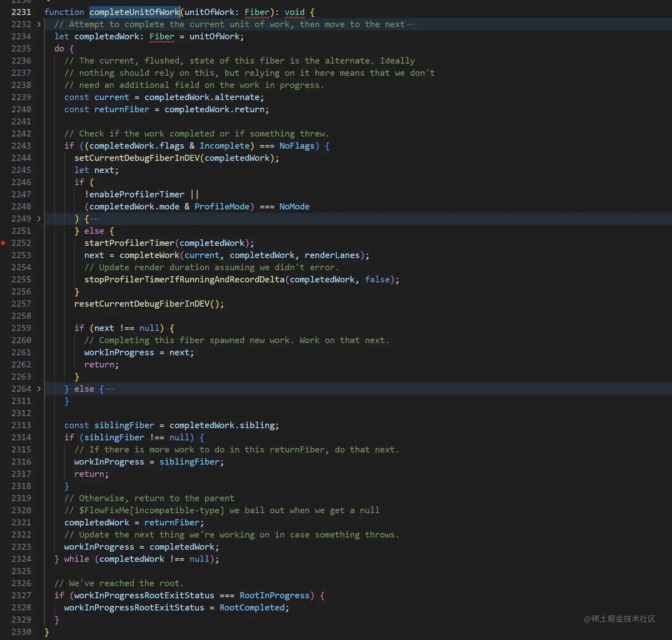
Task: Click the 'RootCompleted' identifier
Action: point(252,608)
